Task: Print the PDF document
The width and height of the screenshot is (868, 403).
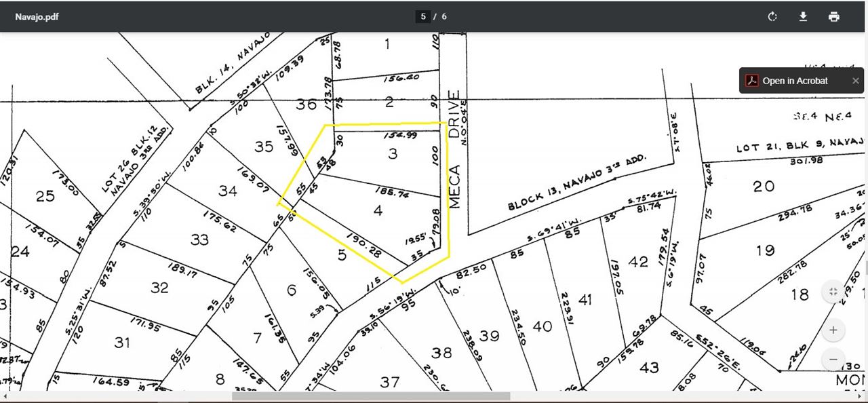Action: (834, 17)
